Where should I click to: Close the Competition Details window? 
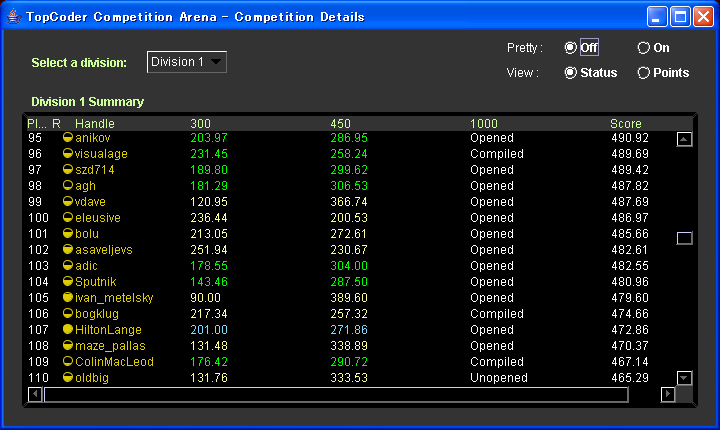click(x=703, y=17)
